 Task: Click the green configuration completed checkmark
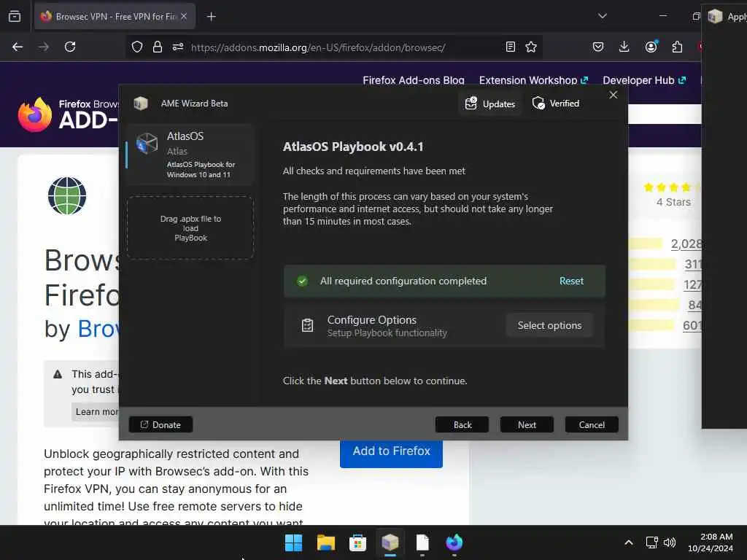tap(302, 281)
